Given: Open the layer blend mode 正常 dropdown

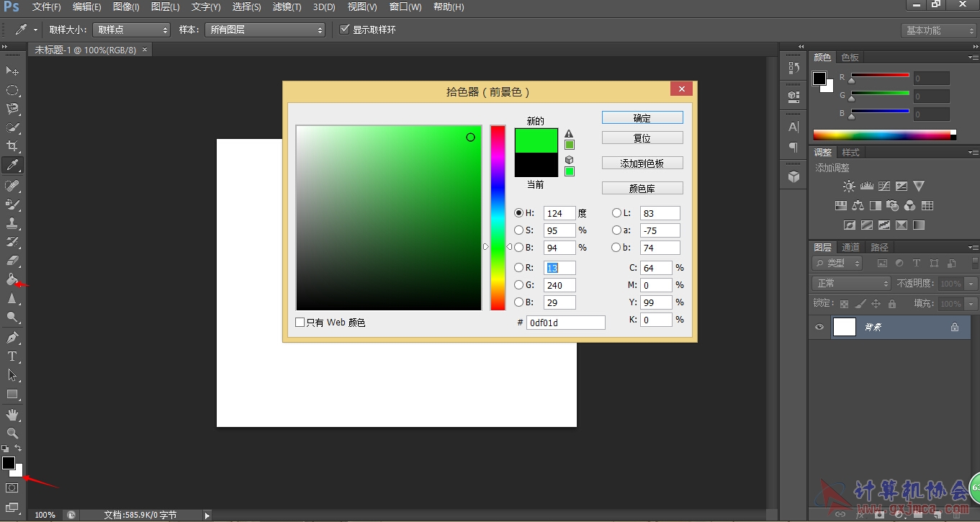Looking at the screenshot, I should (x=852, y=284).
